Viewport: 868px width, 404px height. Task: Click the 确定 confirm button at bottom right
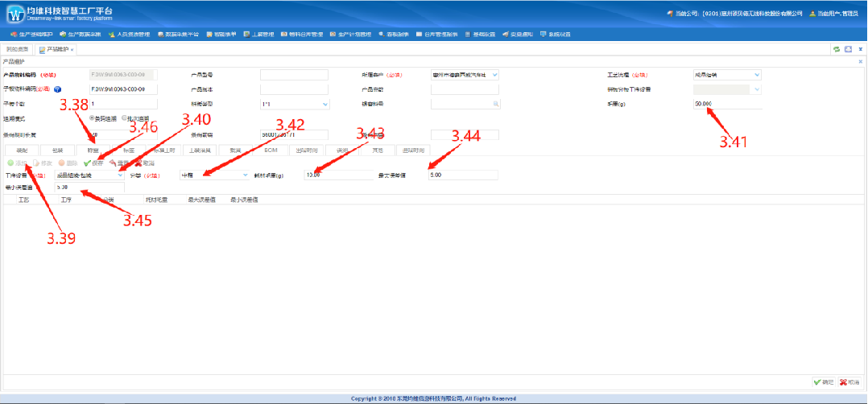tap(825, 382)
